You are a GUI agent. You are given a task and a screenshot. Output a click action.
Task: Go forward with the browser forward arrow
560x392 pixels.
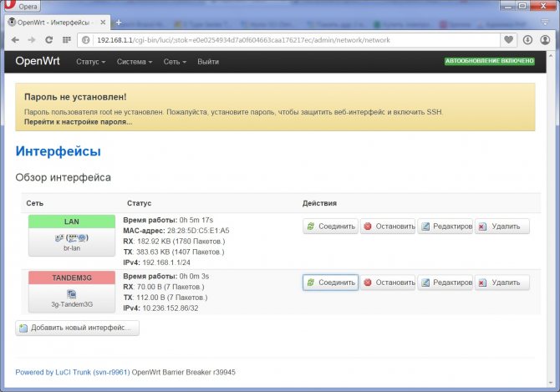[x=32, y=40]
